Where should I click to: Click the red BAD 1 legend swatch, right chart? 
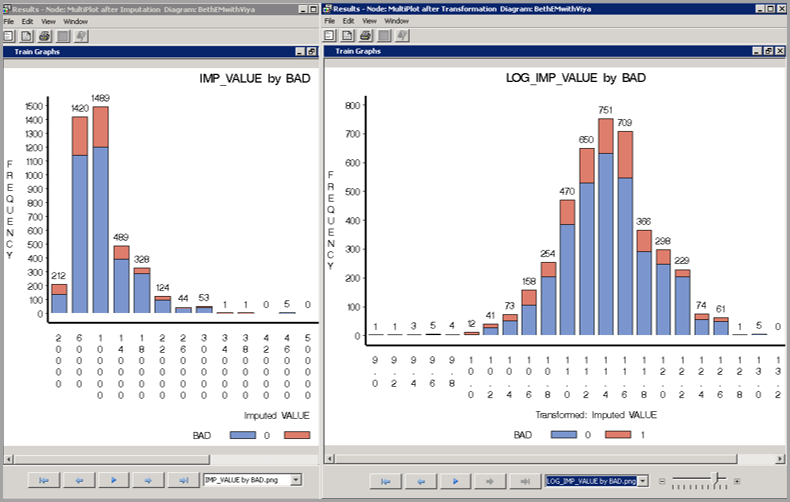[618, 434]
